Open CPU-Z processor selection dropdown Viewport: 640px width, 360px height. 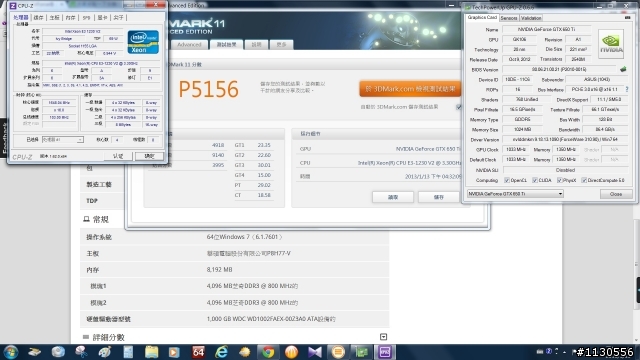pos(62,140)
